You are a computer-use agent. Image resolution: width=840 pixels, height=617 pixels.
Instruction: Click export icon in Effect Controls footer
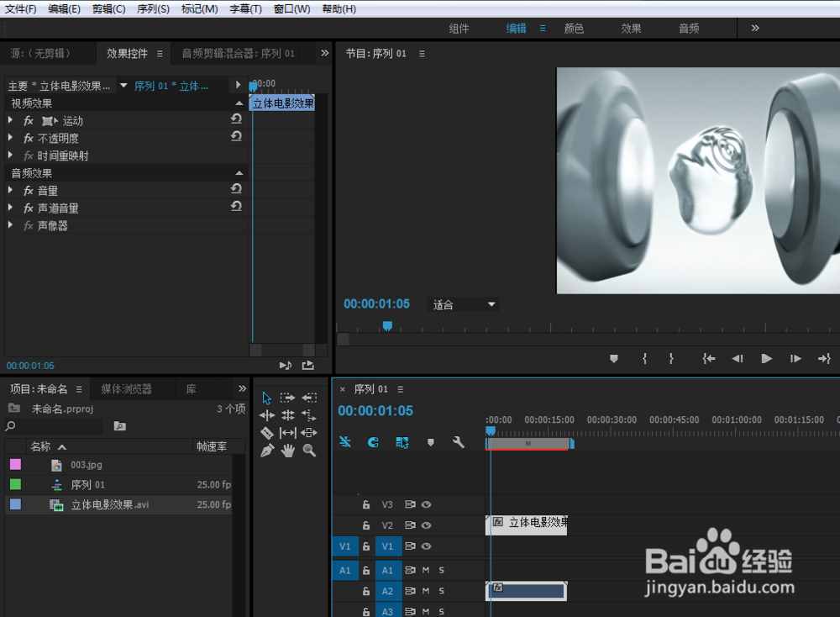(x=308, y=365)
